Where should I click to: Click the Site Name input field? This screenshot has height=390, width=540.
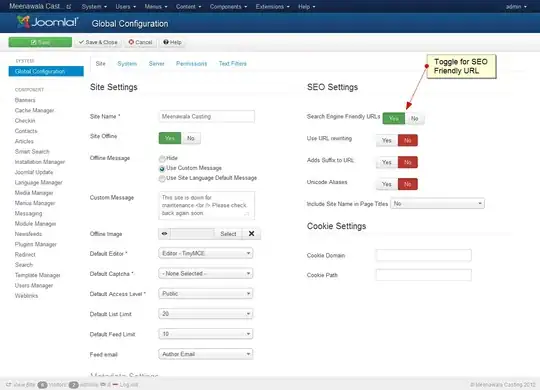(207, 116)
